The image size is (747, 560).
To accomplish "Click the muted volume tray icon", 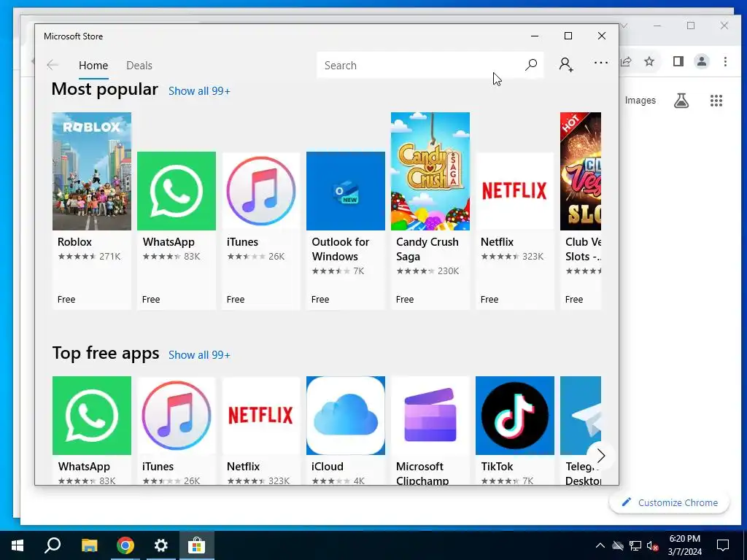I will [x=653, y=545].
